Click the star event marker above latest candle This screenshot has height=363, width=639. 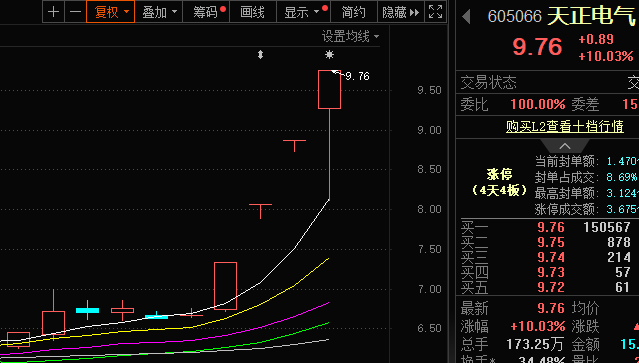click(329, 55)
